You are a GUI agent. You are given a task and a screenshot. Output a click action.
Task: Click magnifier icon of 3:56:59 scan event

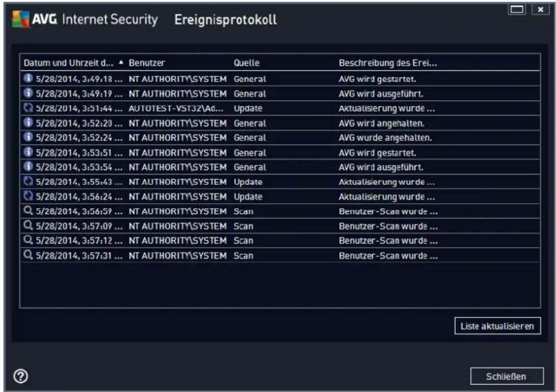click(28, 211)
